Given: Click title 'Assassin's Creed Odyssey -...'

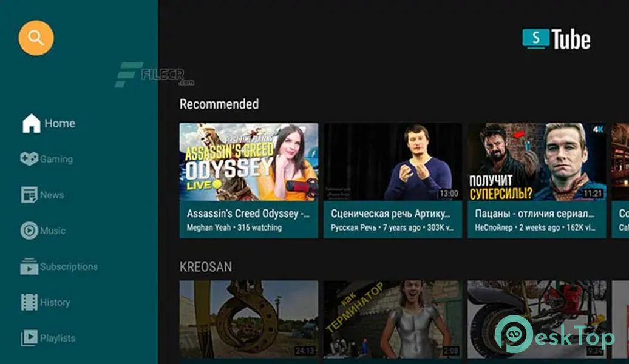Looking at the screenshot, I should point(248,214).
